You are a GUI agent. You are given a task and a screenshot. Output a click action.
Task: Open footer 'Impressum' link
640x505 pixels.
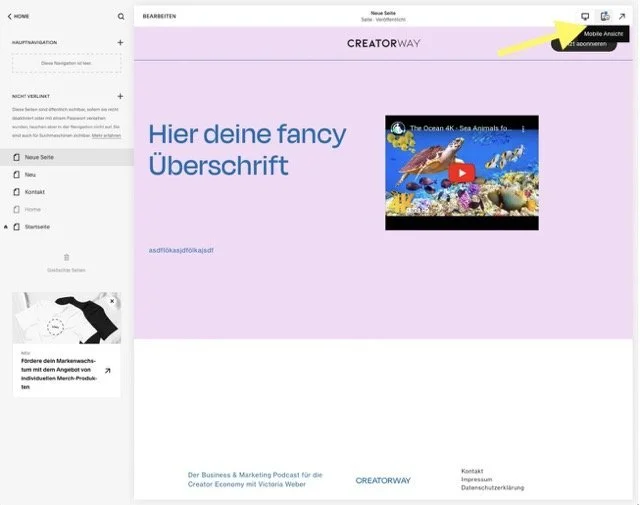click(476, 479)
